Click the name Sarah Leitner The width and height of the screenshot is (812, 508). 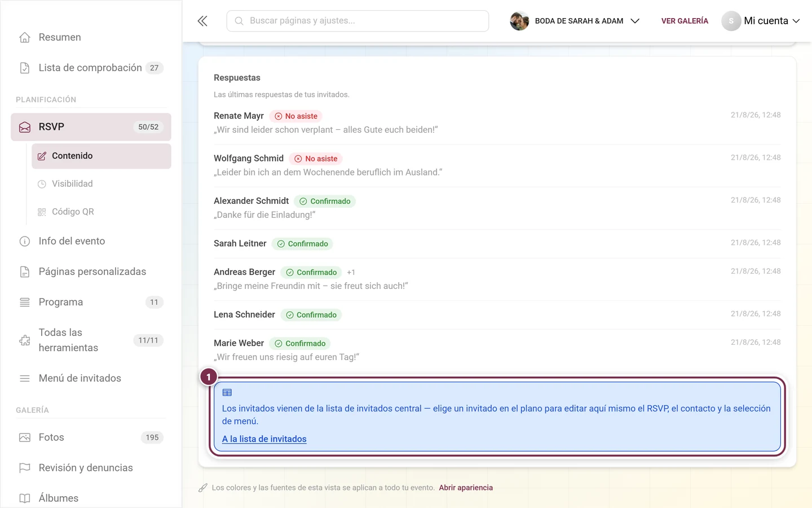coord(240,244)
